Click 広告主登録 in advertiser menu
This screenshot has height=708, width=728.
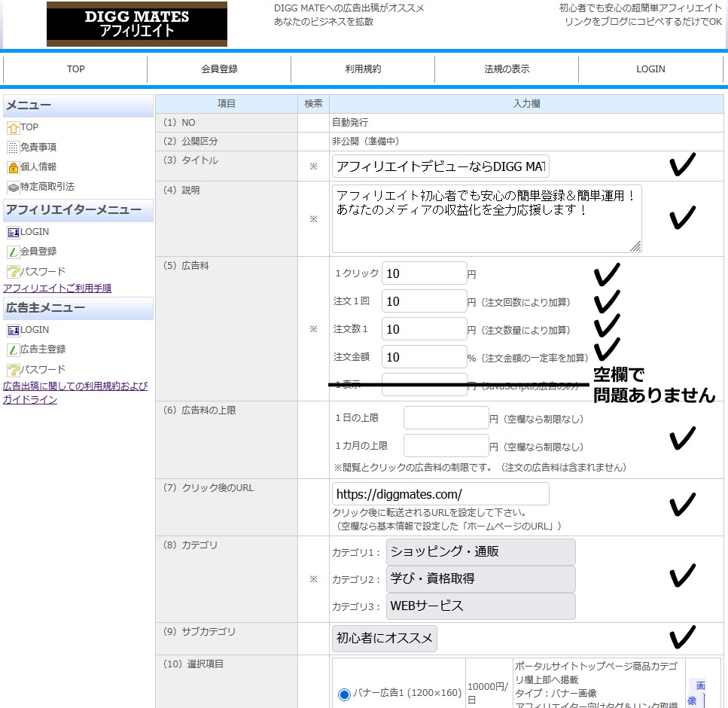(43, 349)
